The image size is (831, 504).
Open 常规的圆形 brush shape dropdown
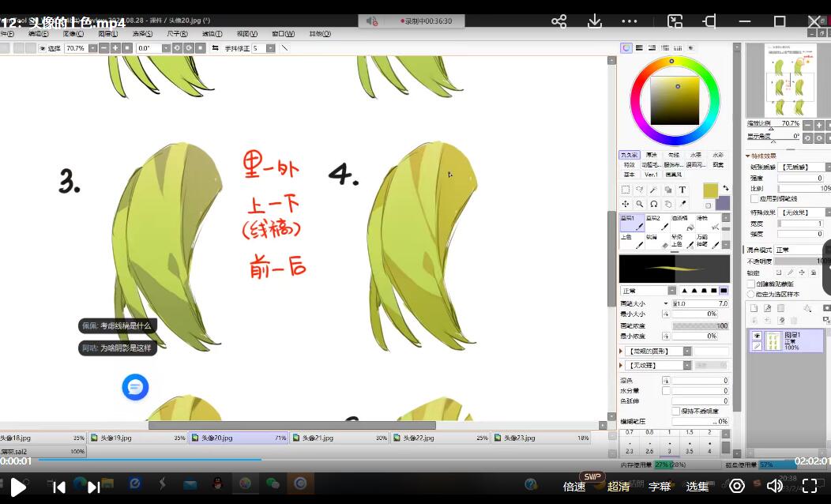click(x=687, y=352)
